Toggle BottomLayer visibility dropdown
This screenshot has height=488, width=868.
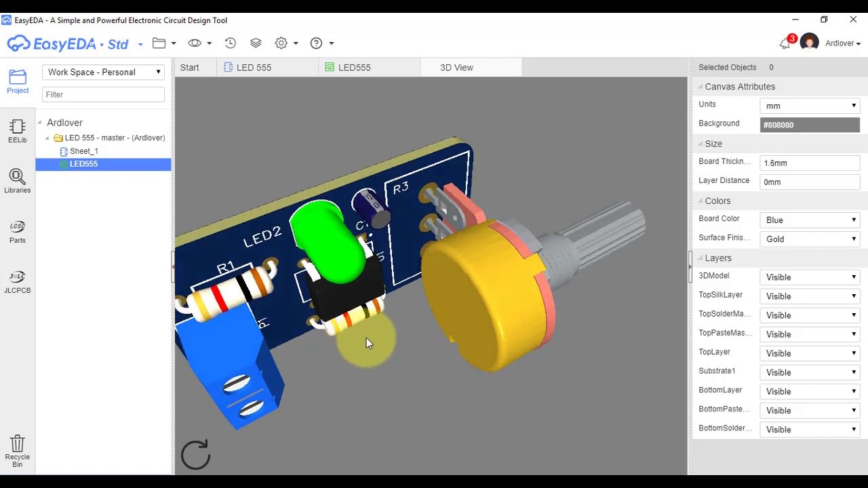[x=810, y=390]
